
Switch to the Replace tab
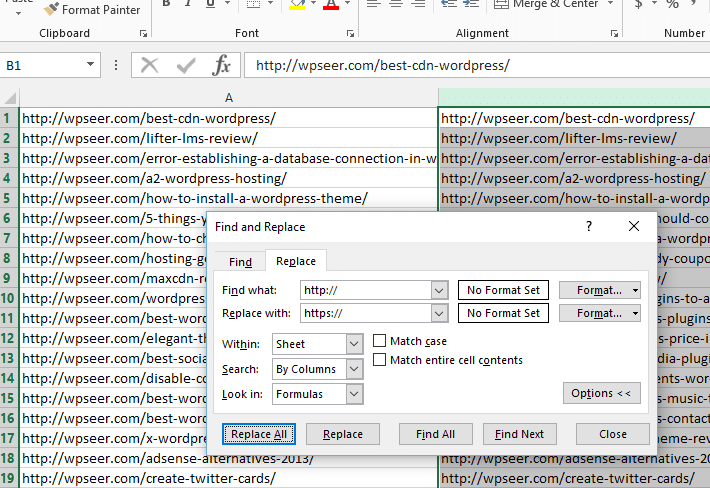pyautogui.click(x=296, y=261)
